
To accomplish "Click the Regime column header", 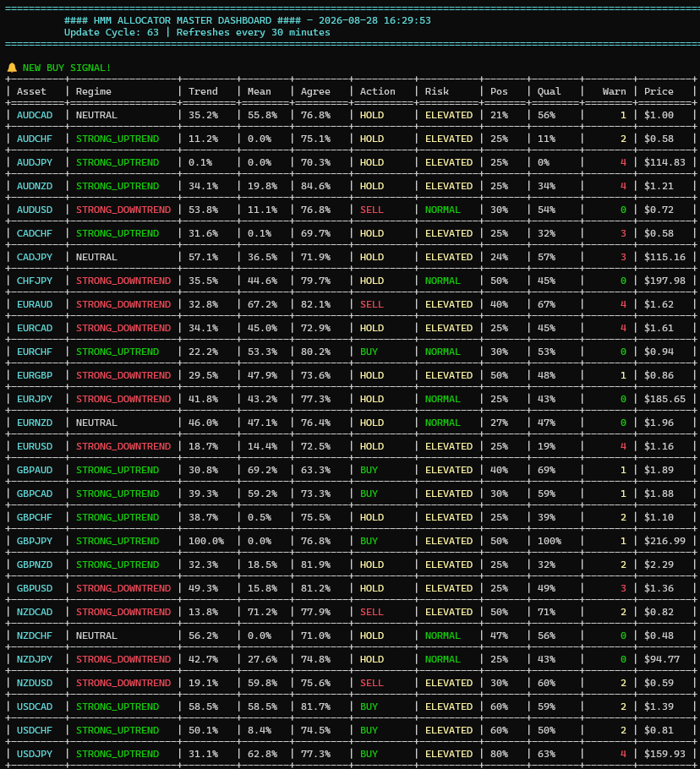I will 94,91.
